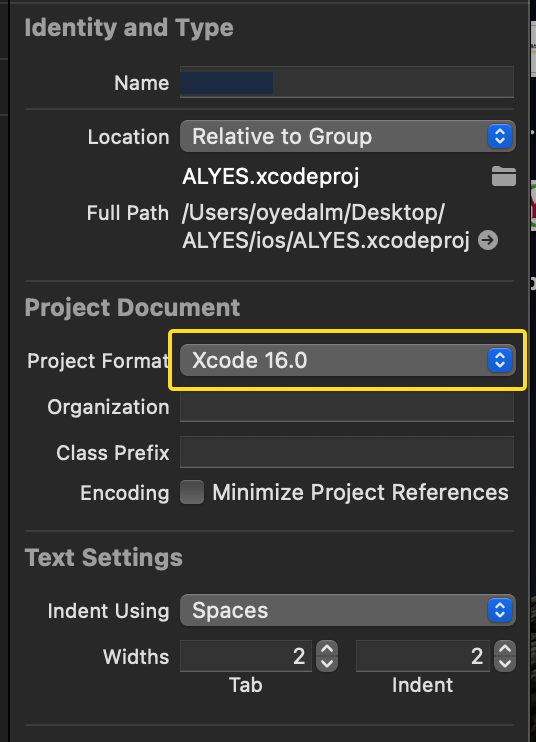Click the Organization text field
This screenshot has height=742, width=536.
[347, 406]
